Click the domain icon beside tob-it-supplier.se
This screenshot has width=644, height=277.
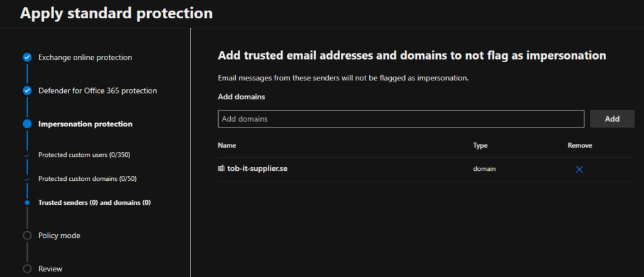pos(221,168)
